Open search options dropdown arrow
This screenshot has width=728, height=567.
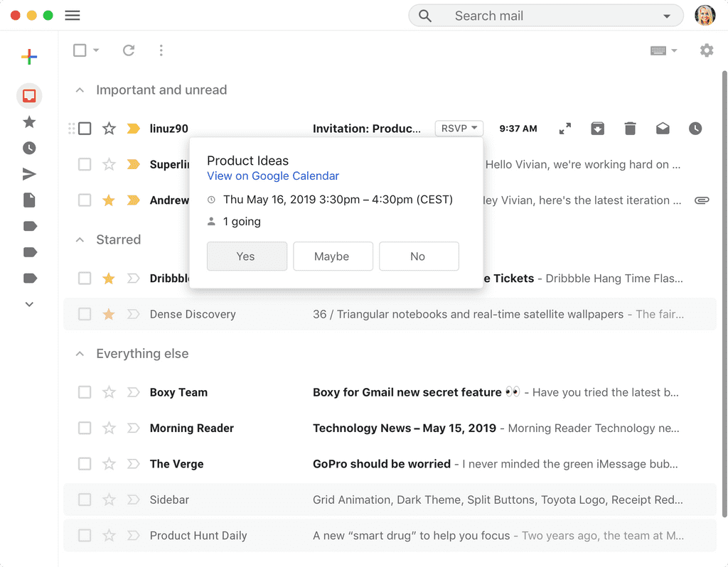(x=667, y=16)
